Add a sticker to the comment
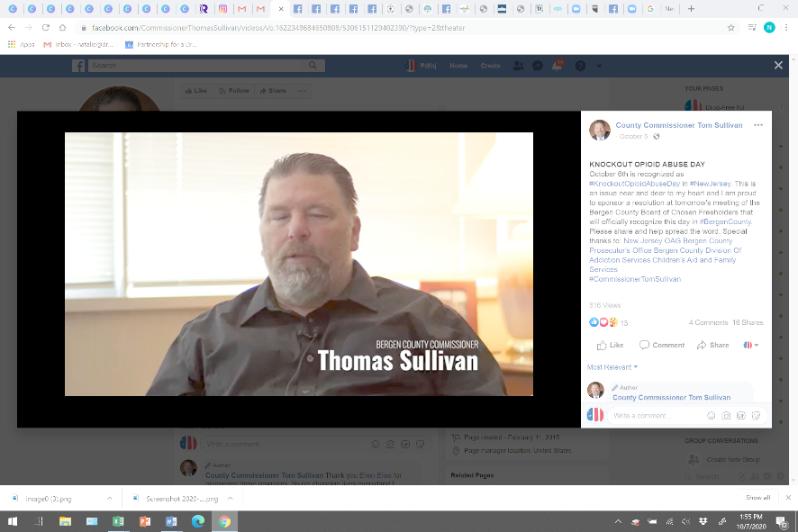 point(757,416)
